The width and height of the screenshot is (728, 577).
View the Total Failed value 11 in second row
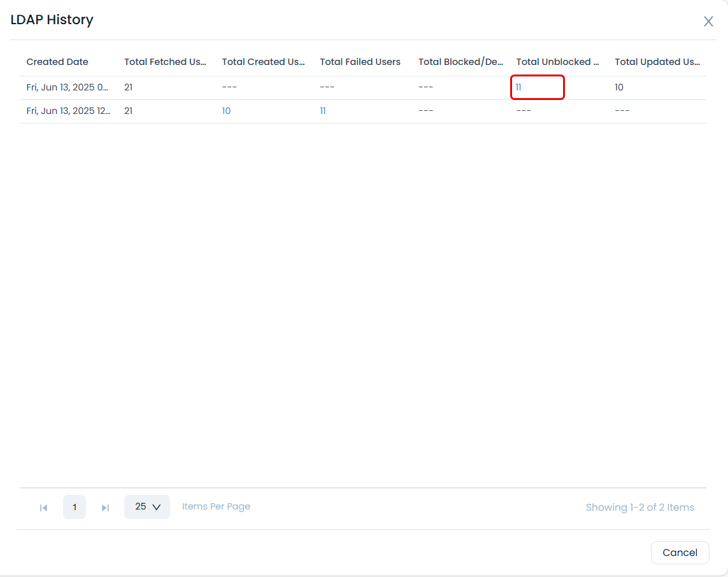point(323,110)
